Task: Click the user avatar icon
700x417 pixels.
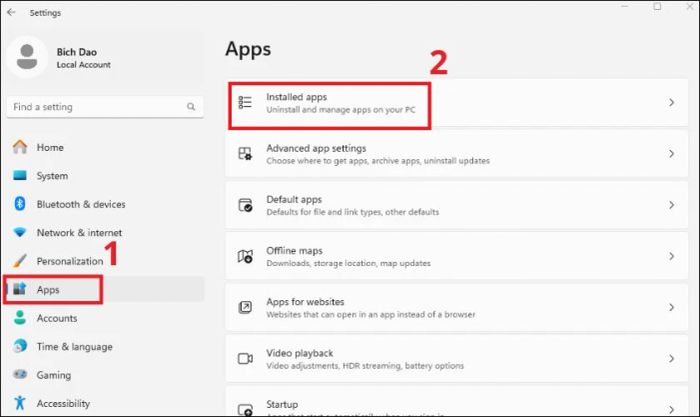Action: tap(27, 57)
